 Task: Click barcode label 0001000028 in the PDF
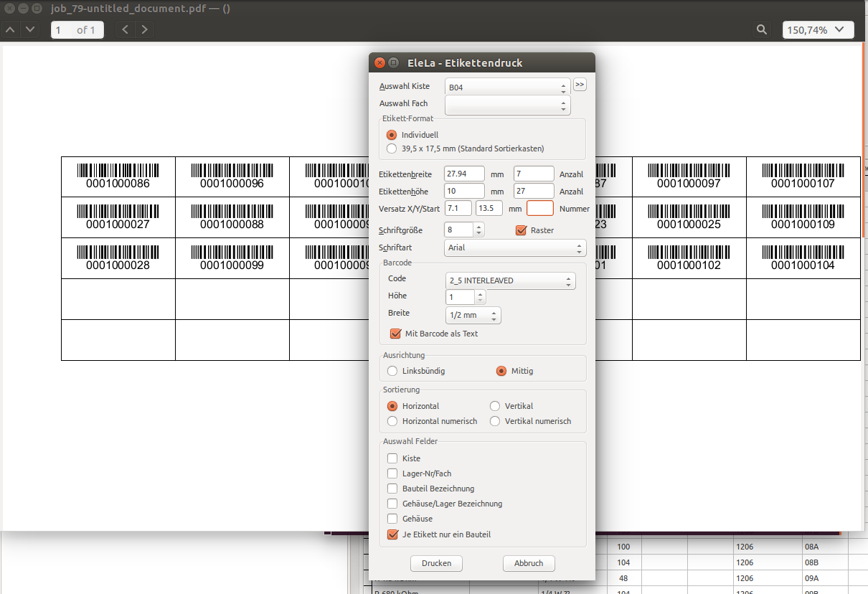(118, 258)
